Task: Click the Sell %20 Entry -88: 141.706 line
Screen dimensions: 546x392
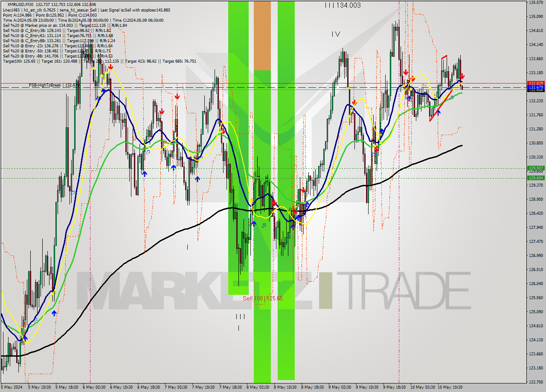Action: click(58, 56)
